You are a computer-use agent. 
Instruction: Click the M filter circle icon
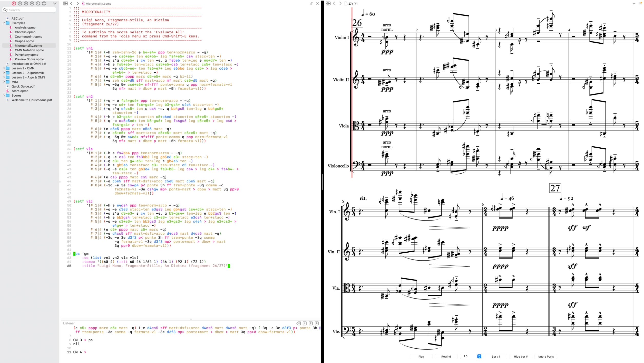click(x=32, y=3)
